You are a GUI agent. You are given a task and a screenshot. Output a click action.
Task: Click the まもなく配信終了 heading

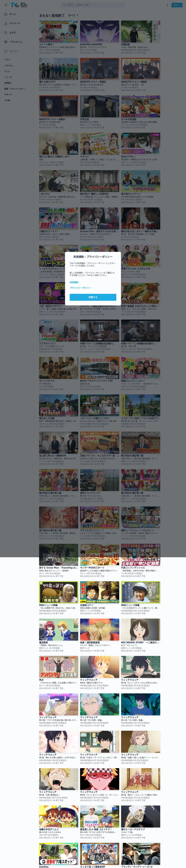coord(52,15)
